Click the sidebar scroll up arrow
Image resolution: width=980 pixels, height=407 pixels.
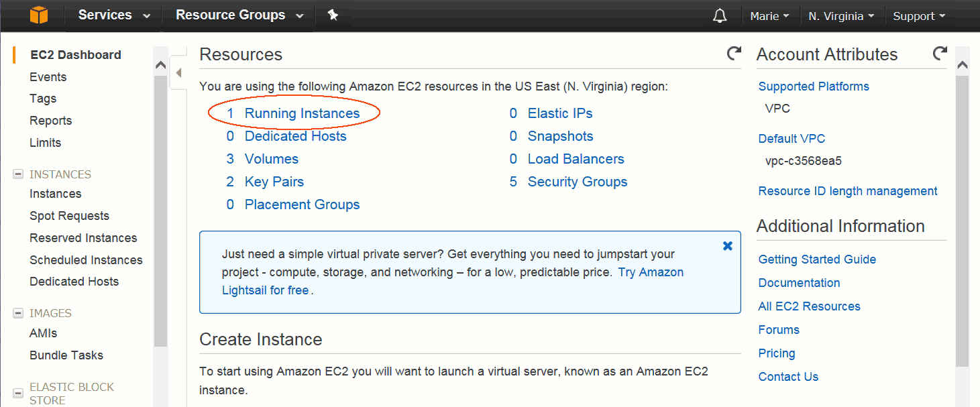[x=160, y=66]
